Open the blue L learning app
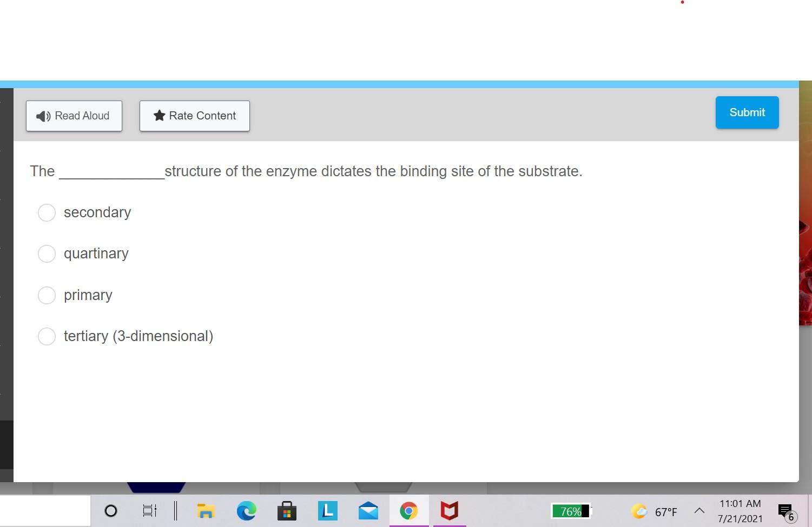 tap(327, 510)
